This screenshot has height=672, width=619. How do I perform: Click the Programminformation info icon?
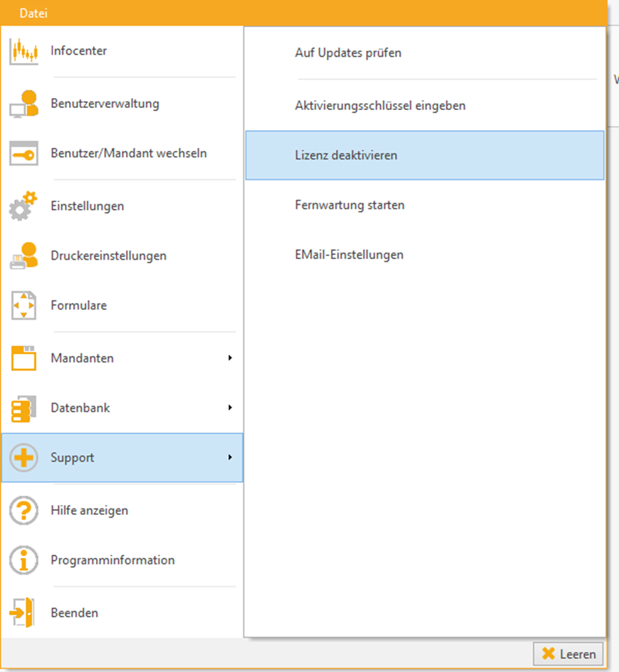(x=24, y=560)
